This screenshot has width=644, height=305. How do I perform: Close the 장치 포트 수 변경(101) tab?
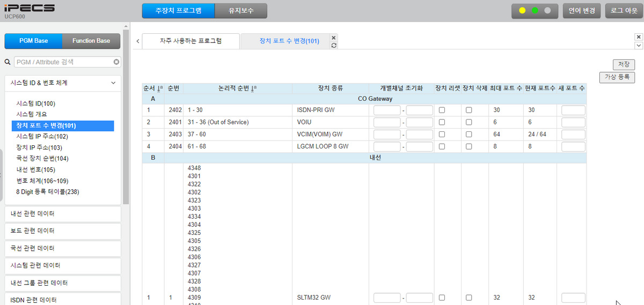(334, 38)
